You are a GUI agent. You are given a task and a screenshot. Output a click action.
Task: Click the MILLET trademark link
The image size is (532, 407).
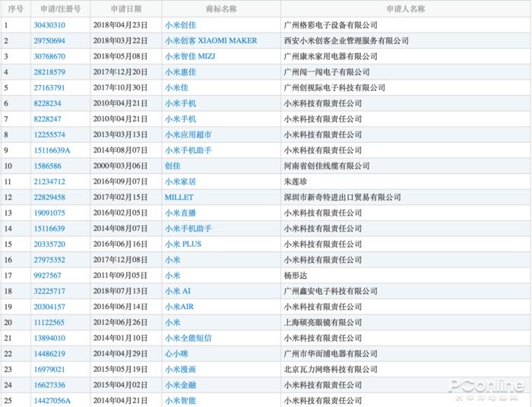pyautogui.click(x=179, y=197)
